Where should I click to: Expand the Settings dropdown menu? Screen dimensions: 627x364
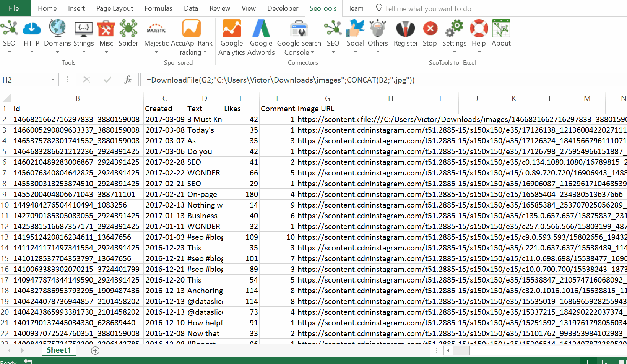454,52
